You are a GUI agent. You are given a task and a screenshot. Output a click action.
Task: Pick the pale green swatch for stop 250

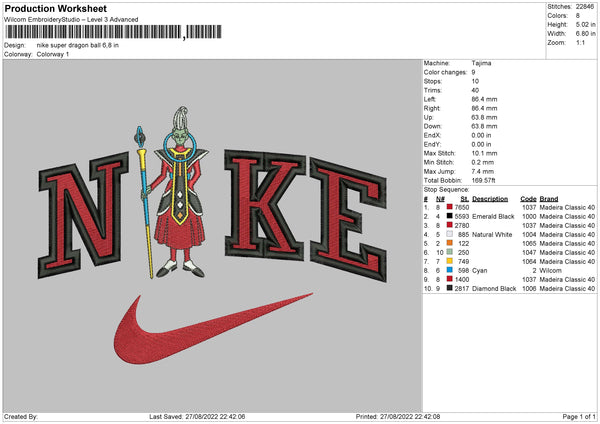pyautogui.click(x=450, y=252)
